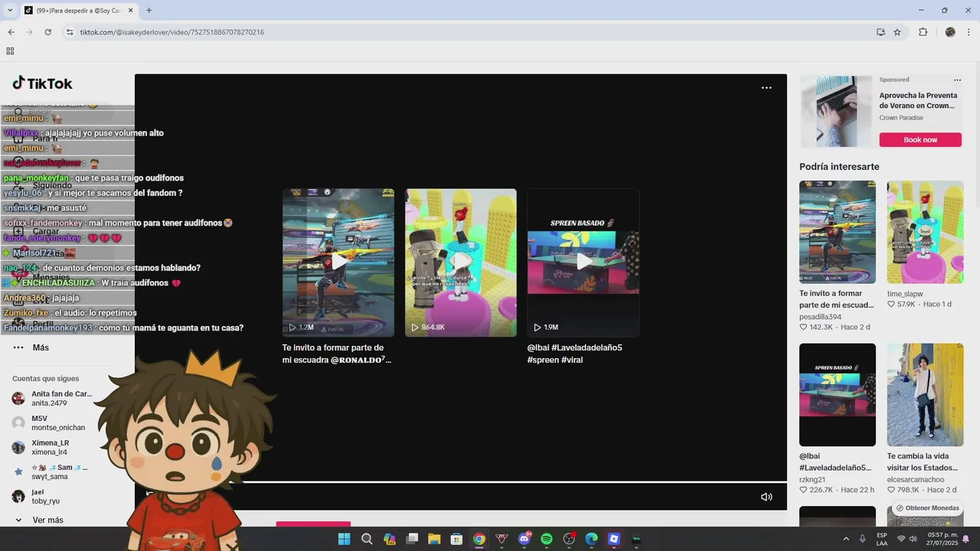Play the 1.9M views Spreen Basado video

583,262
